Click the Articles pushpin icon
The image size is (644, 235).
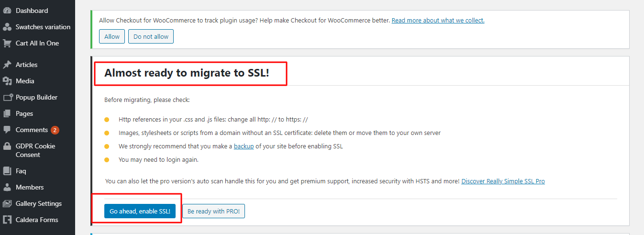(x=7, y=65)
